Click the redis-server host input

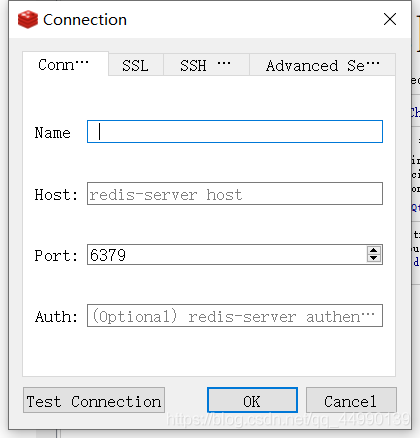click(235, 193)
